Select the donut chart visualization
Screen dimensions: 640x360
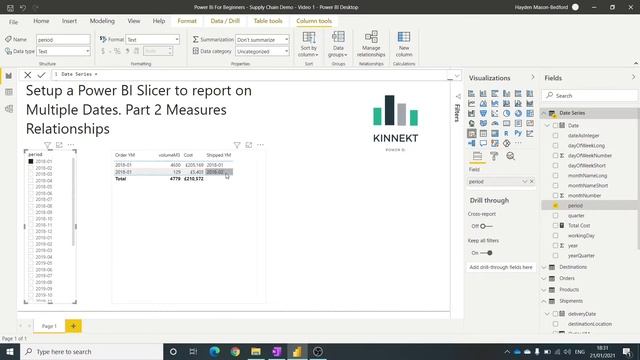(518, 113)
